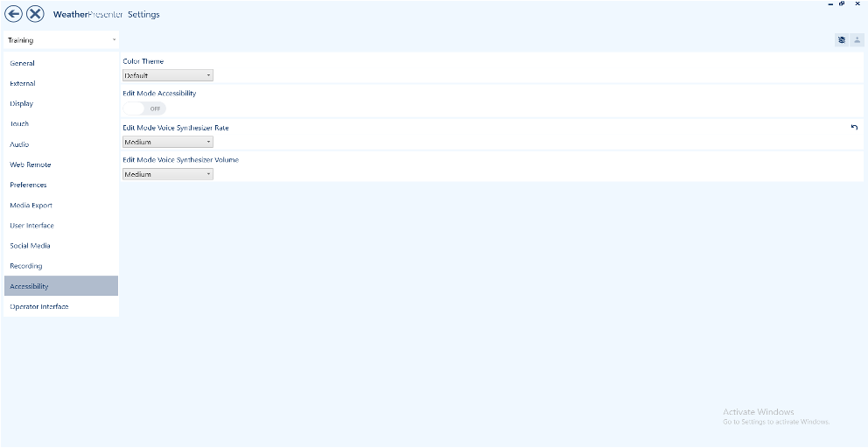The height and width of the screenshot is (448, 868).
Task: Reset Voice Synthesizer Rate with undo arrow
Action: coord(854,128)
